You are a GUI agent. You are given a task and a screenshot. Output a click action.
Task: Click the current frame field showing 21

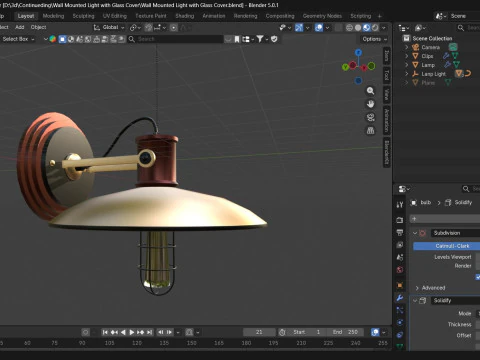pyautogui.click(x=259, y=332)
